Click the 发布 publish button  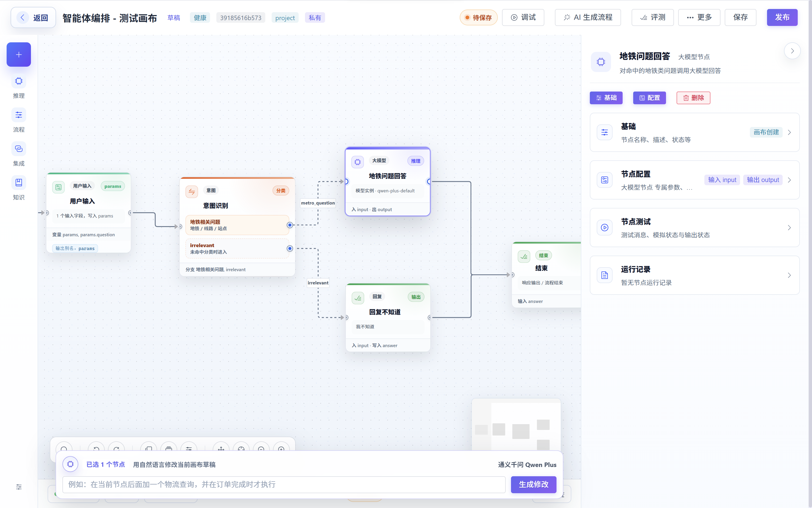tap(782, 17)
